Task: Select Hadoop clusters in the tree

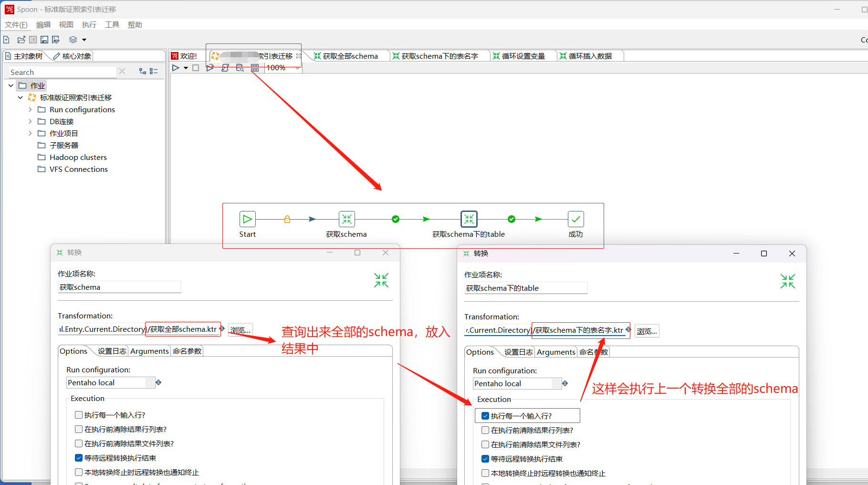Action: tap(78, 157)
